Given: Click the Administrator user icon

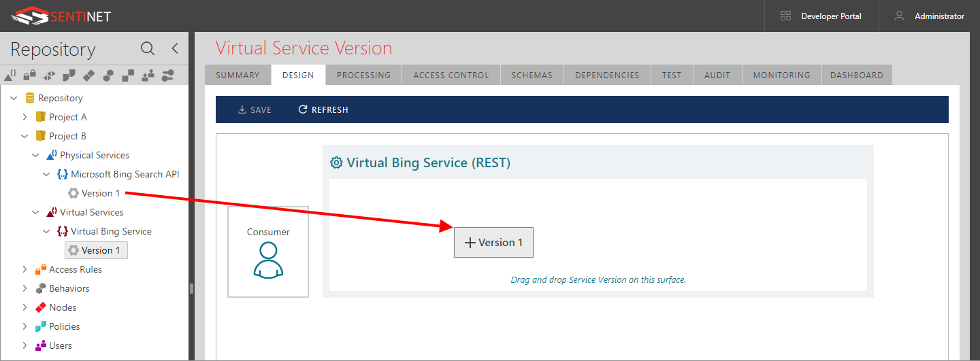Looking at the screenshot, I should point(900,16).
